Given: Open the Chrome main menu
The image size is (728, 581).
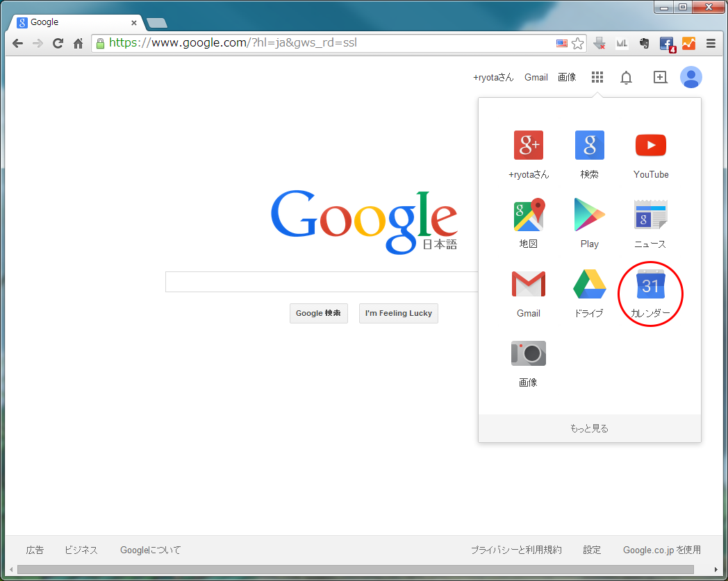Looking at the screenshot, I should point(711,44).
